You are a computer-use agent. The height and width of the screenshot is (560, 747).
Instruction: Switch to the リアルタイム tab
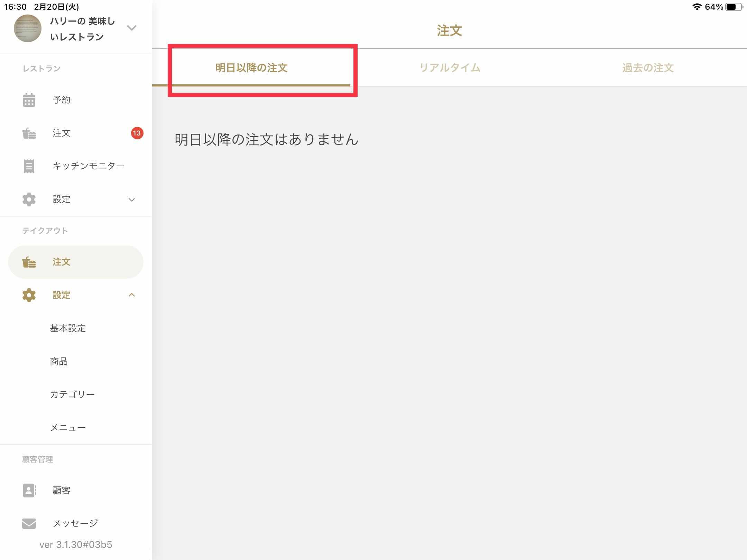click(450, 68)
